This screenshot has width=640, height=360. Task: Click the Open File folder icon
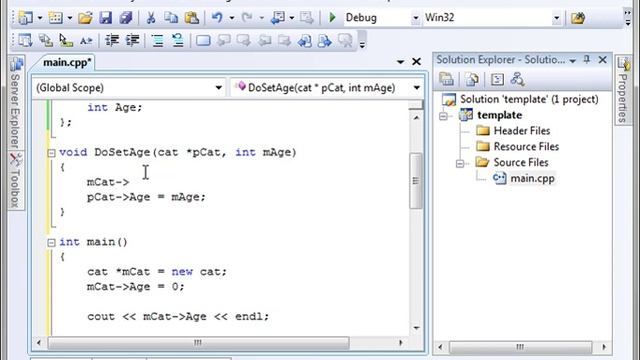85,18
